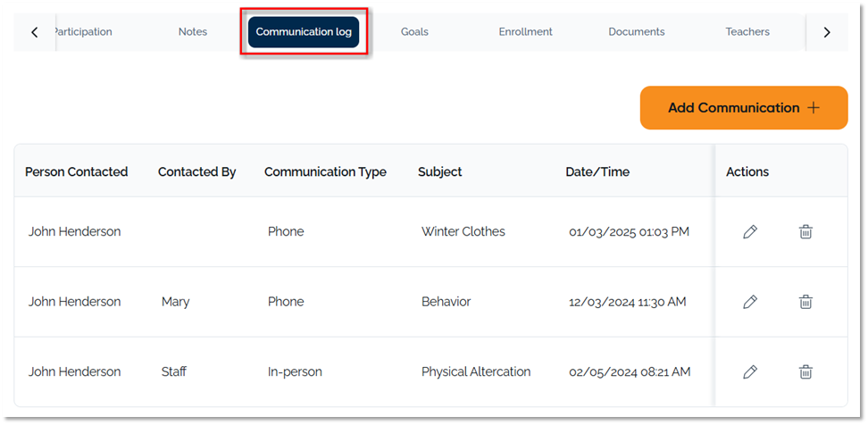Open the Notes tab
This screenshot has height=425, width=868.
192,32
